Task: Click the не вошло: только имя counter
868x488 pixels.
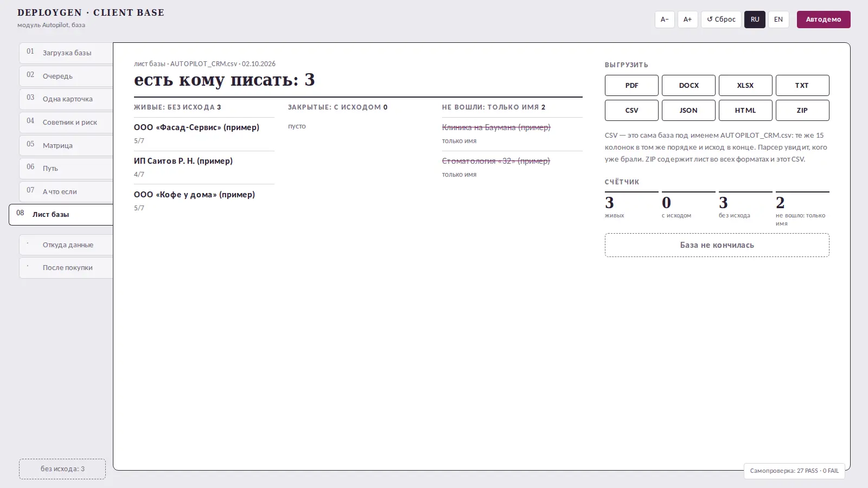Action: [x=802, y=209]
